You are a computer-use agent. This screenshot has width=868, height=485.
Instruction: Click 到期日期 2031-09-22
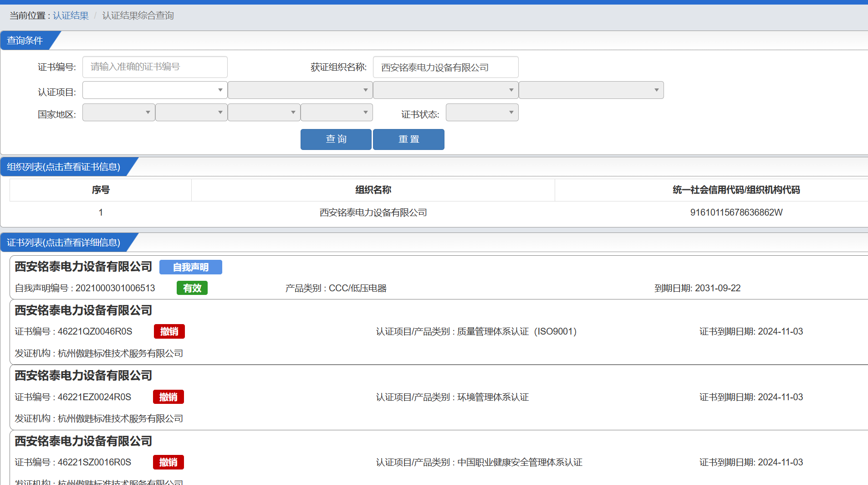[697, 288]
